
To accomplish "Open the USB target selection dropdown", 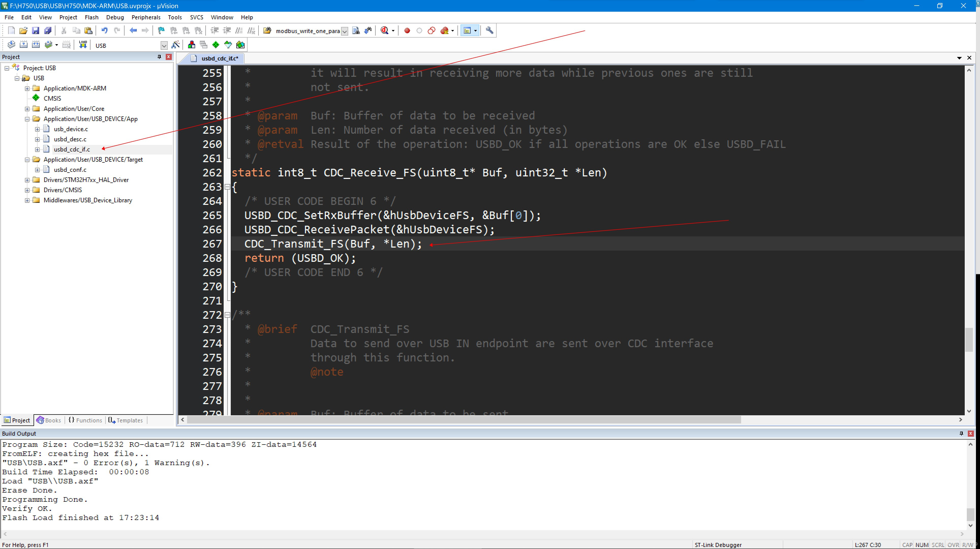I will (x=164, y=46).
